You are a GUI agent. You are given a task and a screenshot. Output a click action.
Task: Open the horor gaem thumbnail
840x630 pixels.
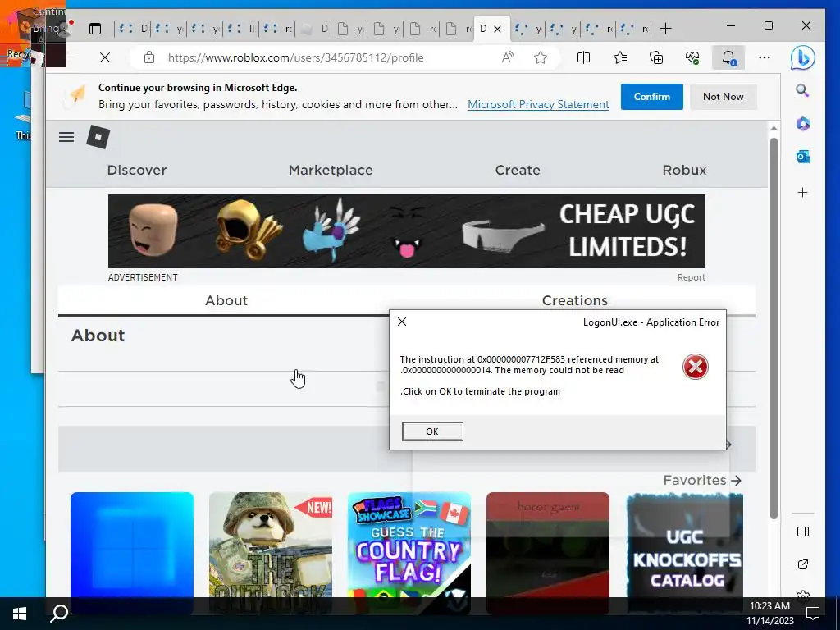pyautogui.click(x=548, y=553)
